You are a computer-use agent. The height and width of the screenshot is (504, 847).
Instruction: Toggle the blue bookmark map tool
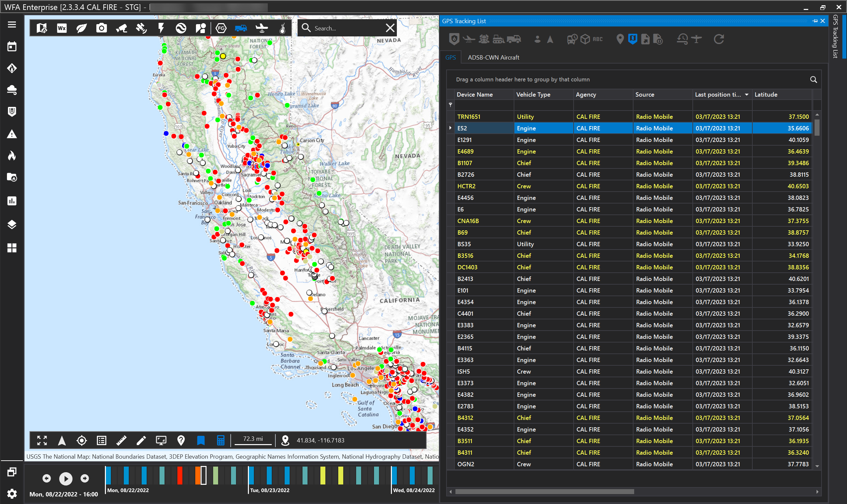(x=201, y=440)
